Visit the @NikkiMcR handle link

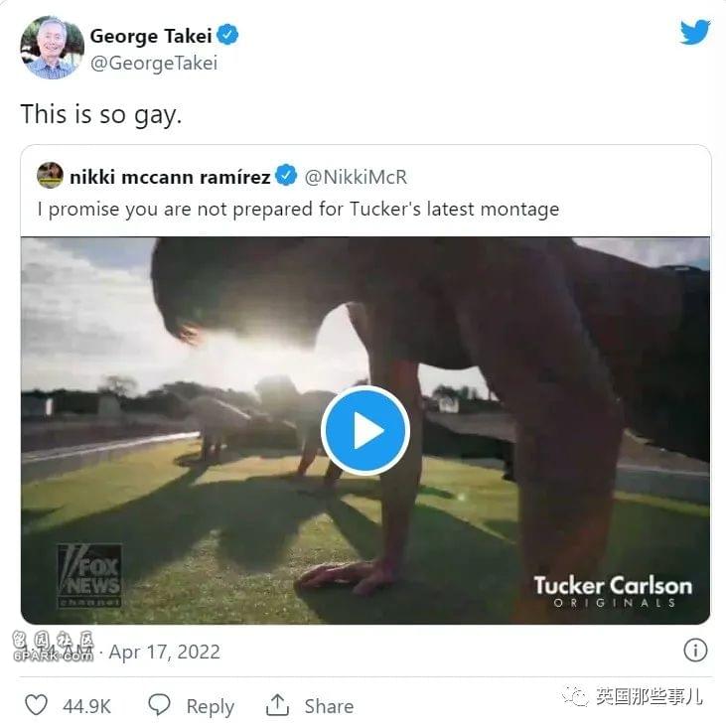356,177
